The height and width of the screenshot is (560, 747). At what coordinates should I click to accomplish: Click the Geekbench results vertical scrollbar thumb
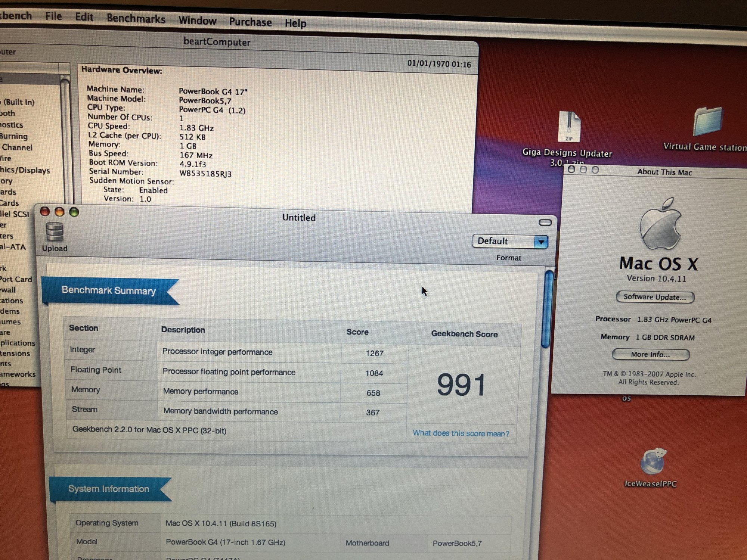548,309
